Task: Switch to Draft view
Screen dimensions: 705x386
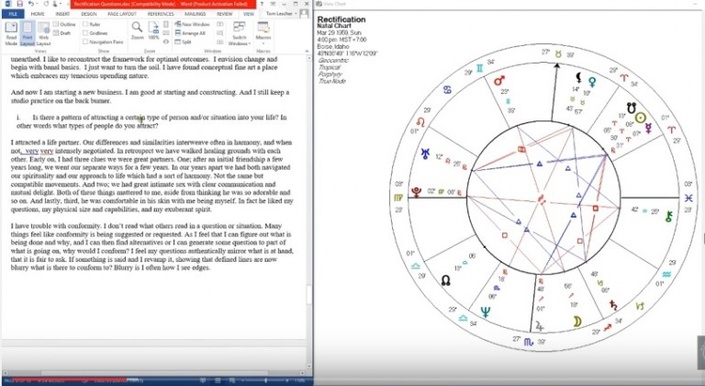Action: coord(62,33)
